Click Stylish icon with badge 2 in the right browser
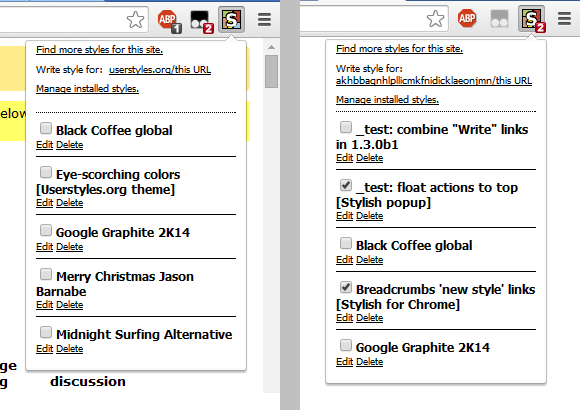The image size is (580, 410). [532, 19]
